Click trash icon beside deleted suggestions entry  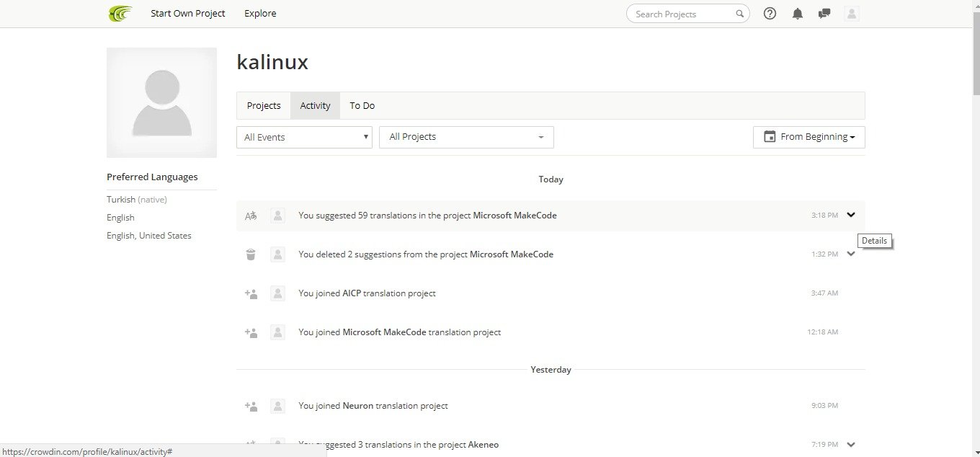pos(251,254)
